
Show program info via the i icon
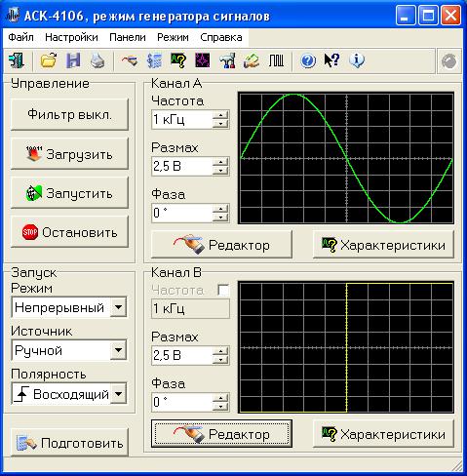357,60
